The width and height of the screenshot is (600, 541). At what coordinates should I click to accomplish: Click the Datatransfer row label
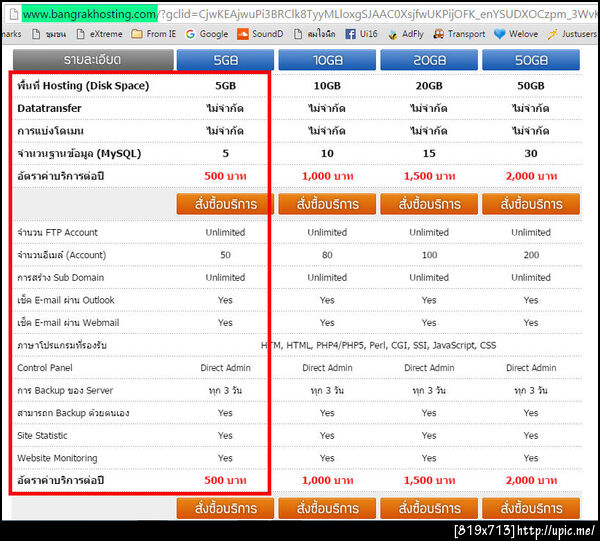click(49, 108)
